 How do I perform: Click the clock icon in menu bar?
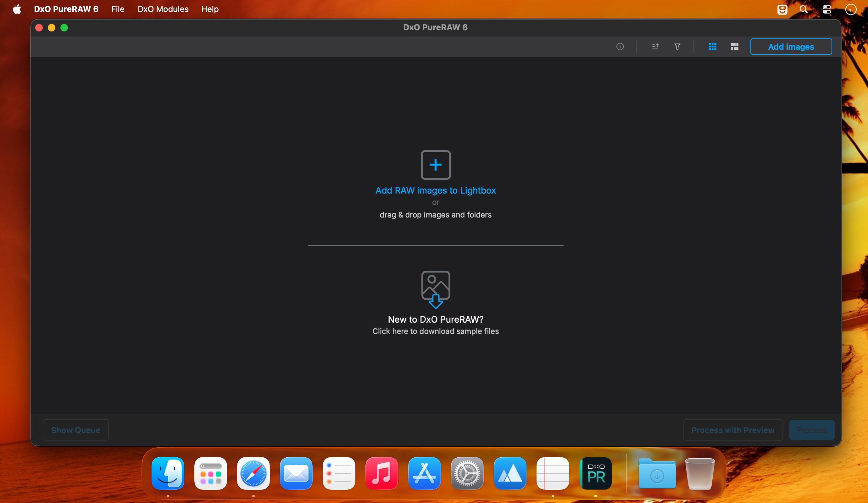(850, 9)
